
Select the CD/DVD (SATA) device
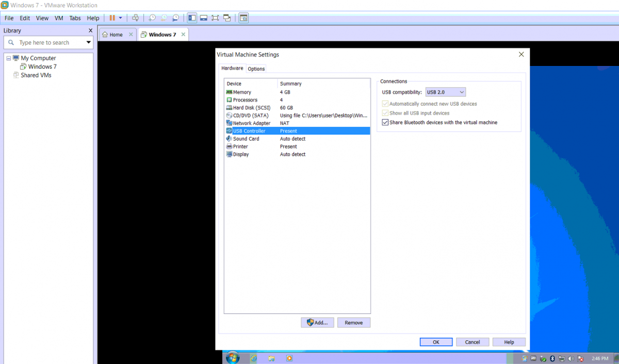[x=297, y=115]
